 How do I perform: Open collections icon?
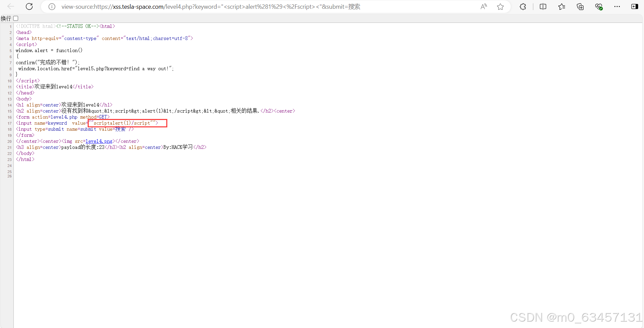click(580, 7)
